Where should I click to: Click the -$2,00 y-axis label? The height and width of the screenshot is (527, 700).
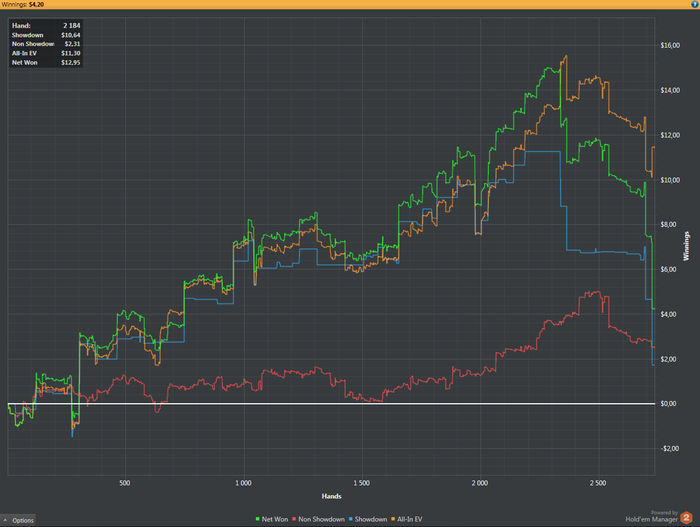(670, 448)
